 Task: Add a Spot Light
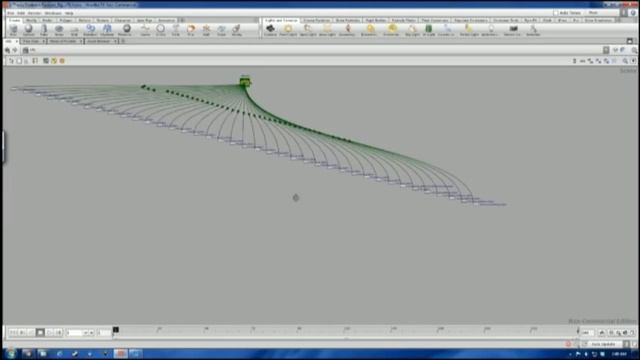coord(308,30)
